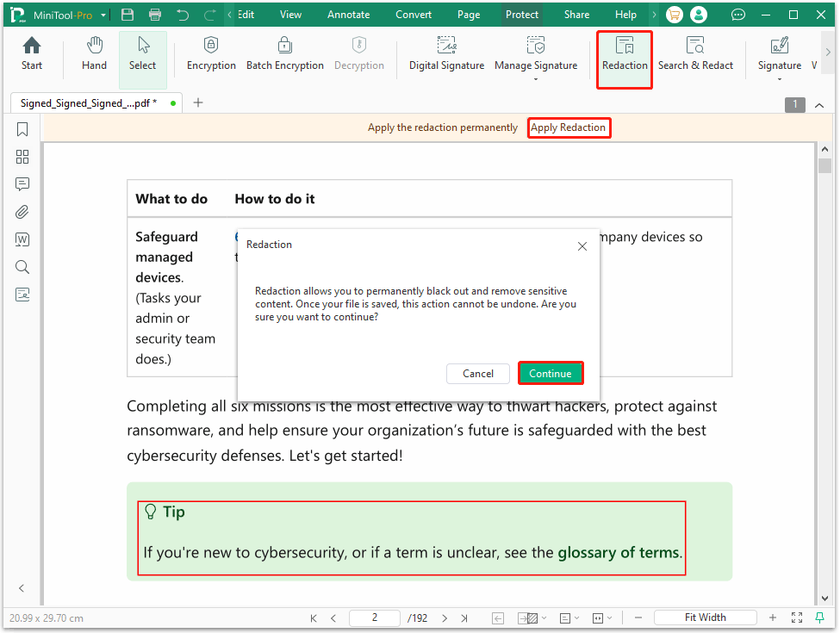
Task: Click the page number input field
Action: click(374, 617)
